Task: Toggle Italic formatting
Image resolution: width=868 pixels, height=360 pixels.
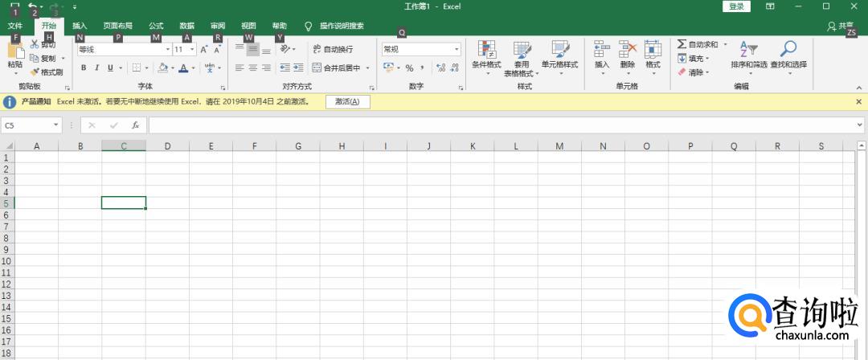Action: pos(97,67)
